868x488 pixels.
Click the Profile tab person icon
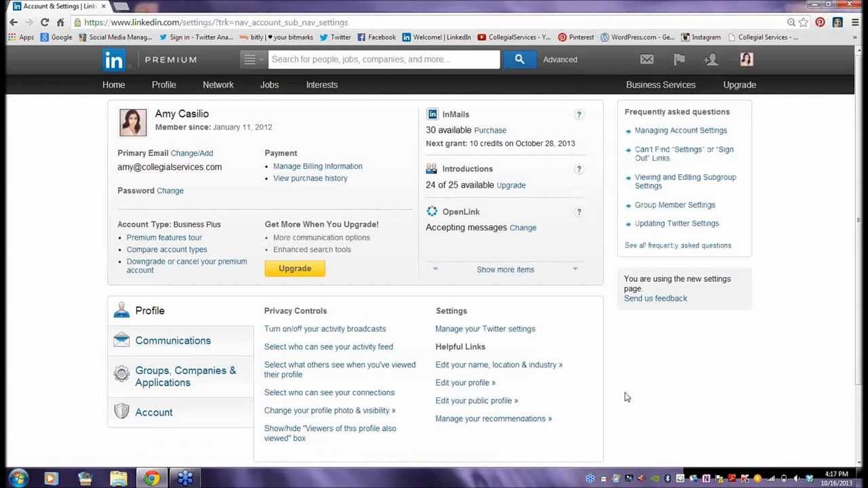[121, 310]
